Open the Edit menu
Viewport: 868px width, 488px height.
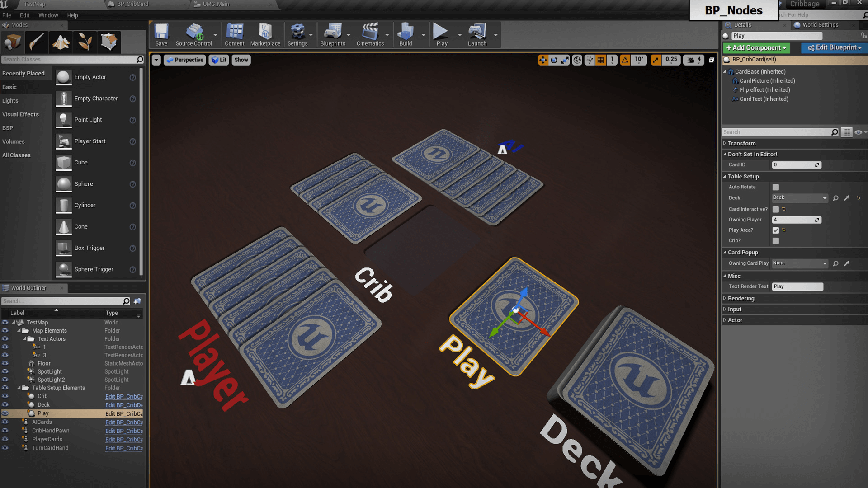25,15
